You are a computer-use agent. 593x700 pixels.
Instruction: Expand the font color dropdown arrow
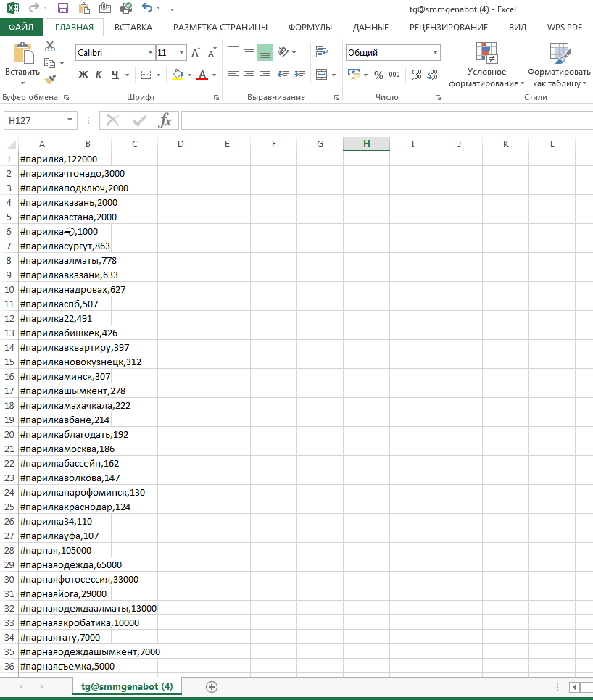tap(215, 75)
